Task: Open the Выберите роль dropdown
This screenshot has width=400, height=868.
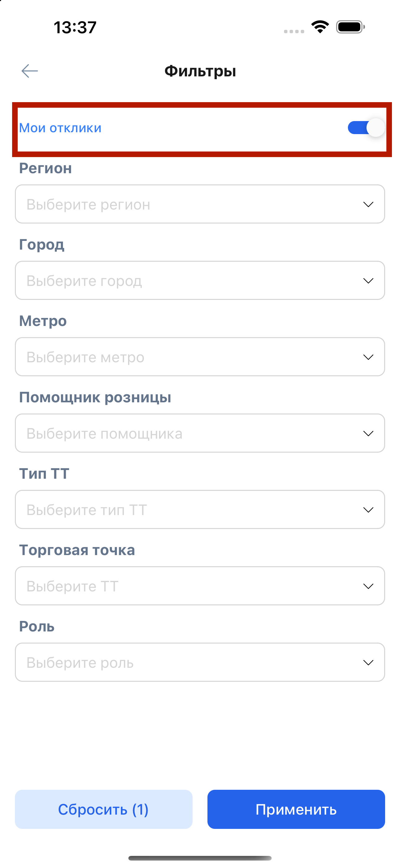Action: pyautogui.click(x=200, y=662)
